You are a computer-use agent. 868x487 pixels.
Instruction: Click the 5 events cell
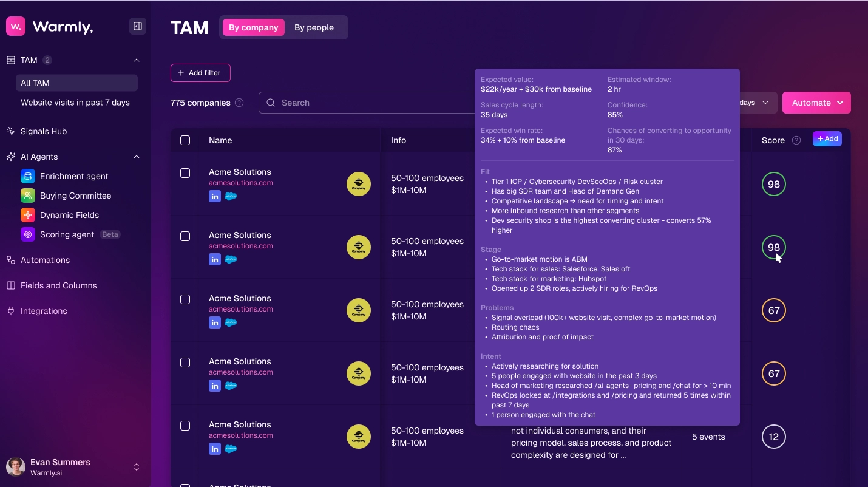coord(708,437)
